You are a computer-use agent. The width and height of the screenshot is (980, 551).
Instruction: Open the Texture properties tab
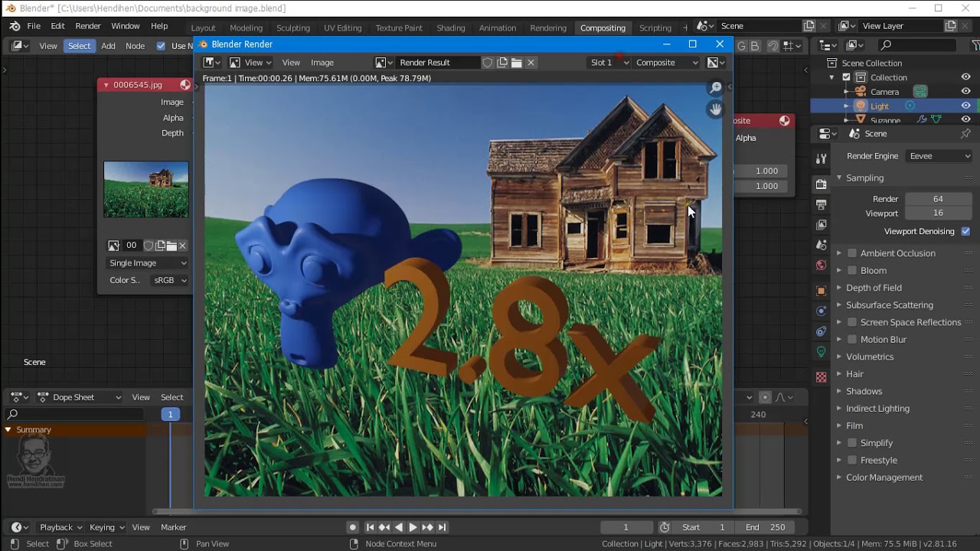821,377
